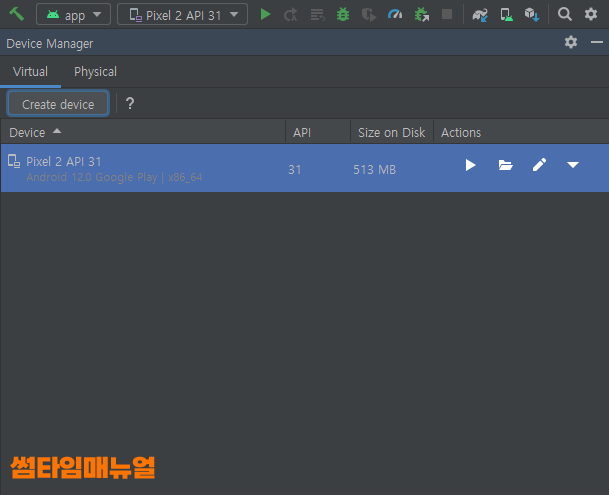
Task: Click the Size on Disk column header
Action: pyautogui.click(x=392, y=132)
